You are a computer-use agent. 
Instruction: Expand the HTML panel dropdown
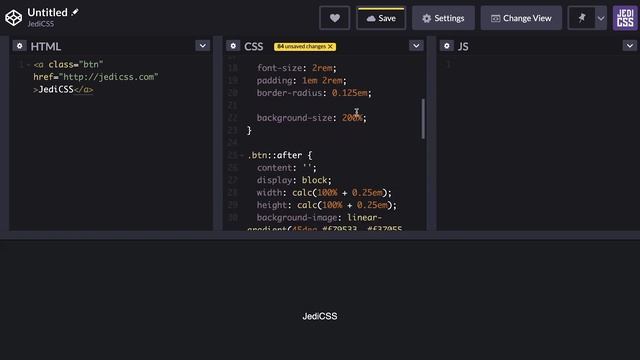202,46
